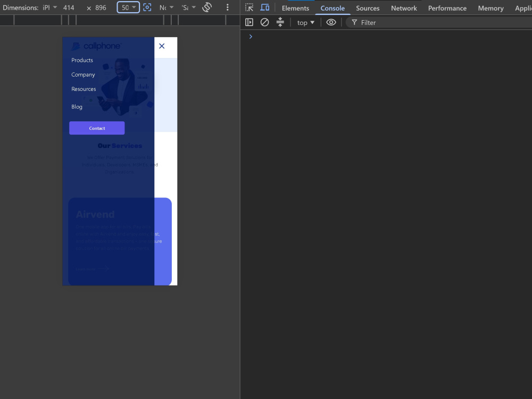Edit the viewport width field 414
Image resolution: width=532 pixels, height=399 pixels.
tap(69, 7)
